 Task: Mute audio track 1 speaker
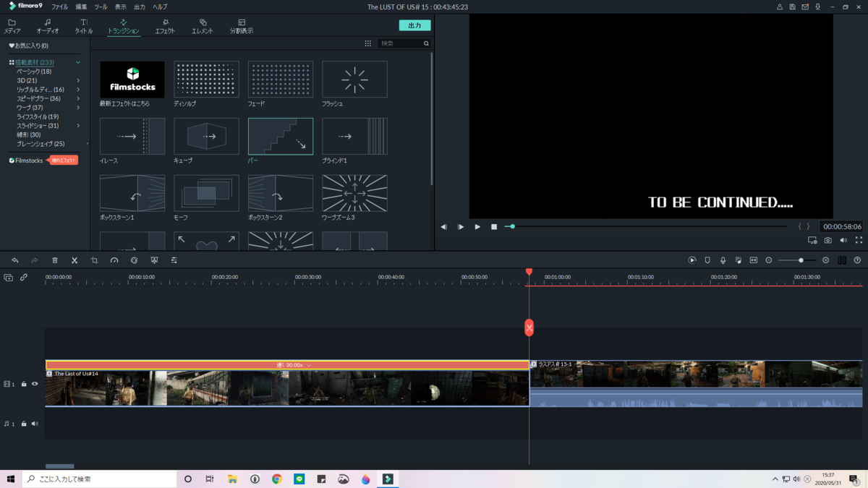point(35,424)
